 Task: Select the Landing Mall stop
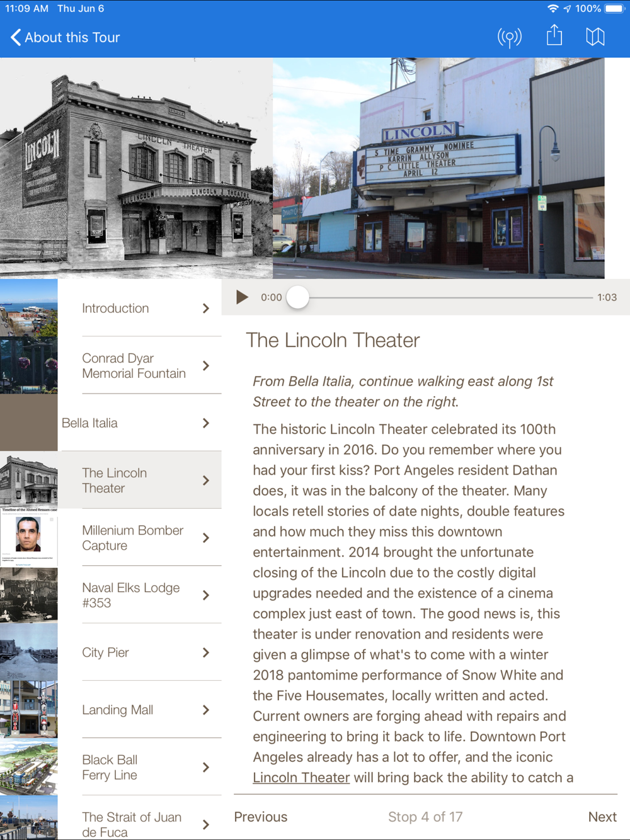[111, 709]
